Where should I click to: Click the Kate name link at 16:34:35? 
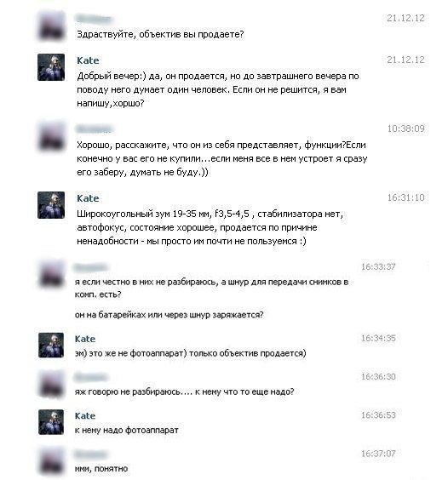click(85, 339)
